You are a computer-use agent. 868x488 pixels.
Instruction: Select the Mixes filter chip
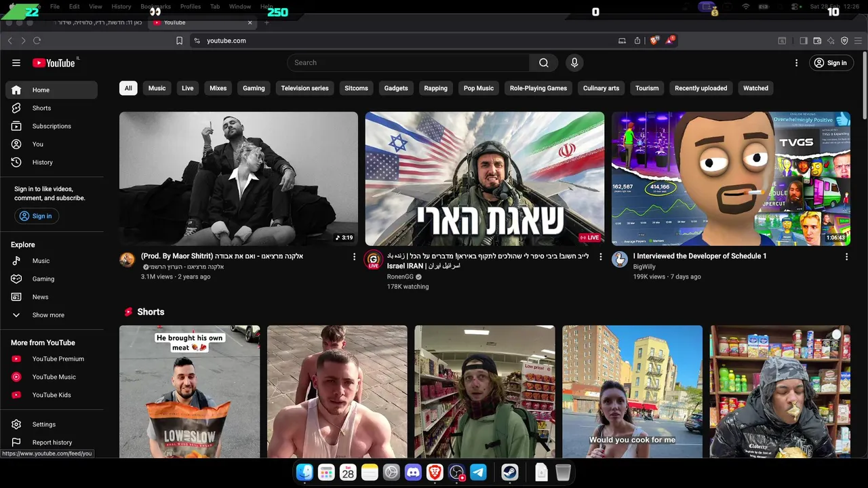pos(218,88)
